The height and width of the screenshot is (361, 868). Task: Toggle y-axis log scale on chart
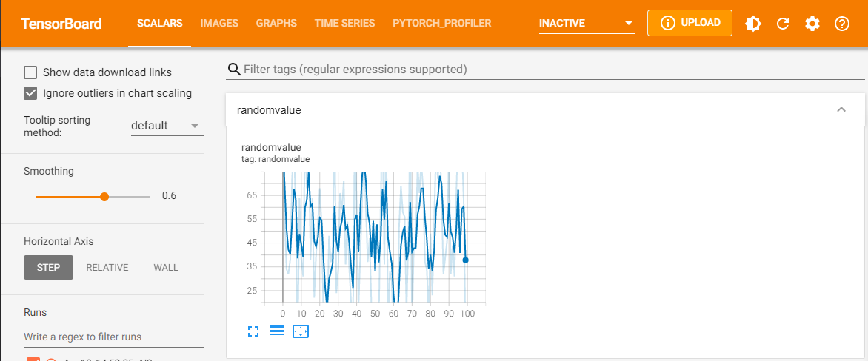point(277,331)
